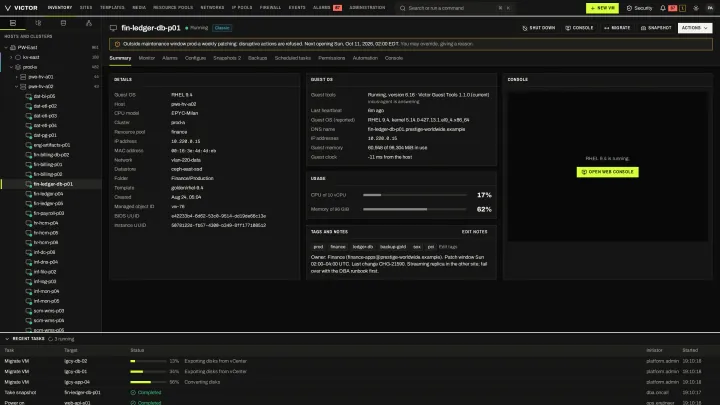
Task: Click the New VM button
Action: click(x=602, y=8)
